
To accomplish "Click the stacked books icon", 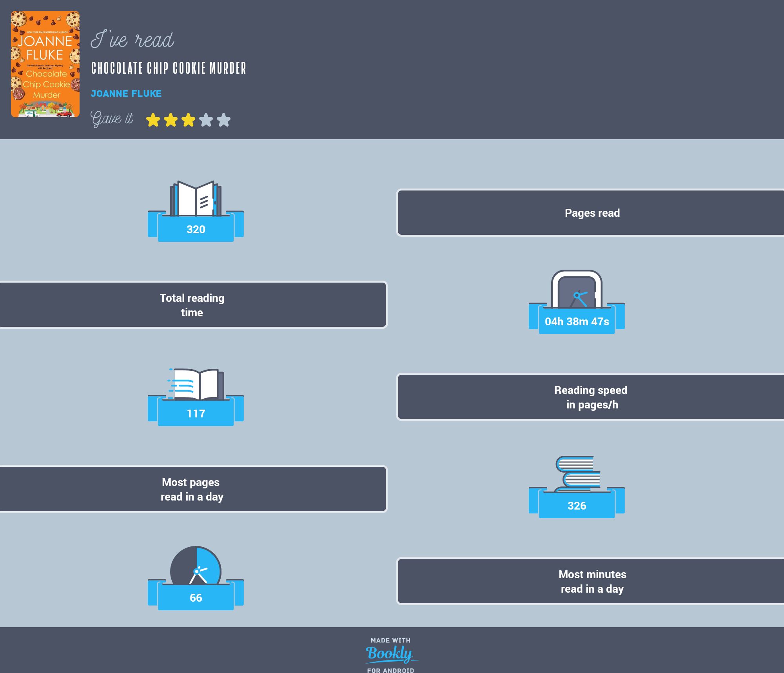I will point(578,474).
